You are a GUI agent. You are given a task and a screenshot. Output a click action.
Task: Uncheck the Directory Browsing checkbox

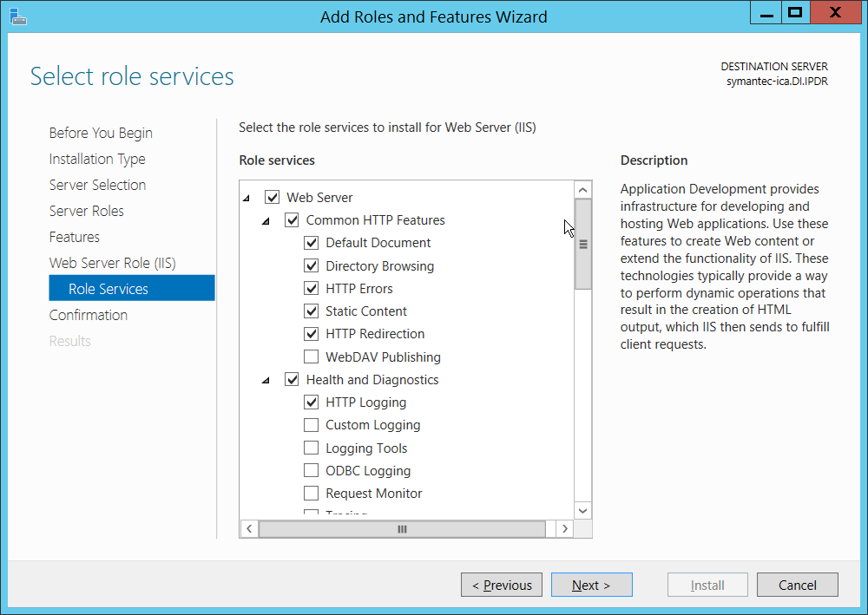(x=311, y=265)
